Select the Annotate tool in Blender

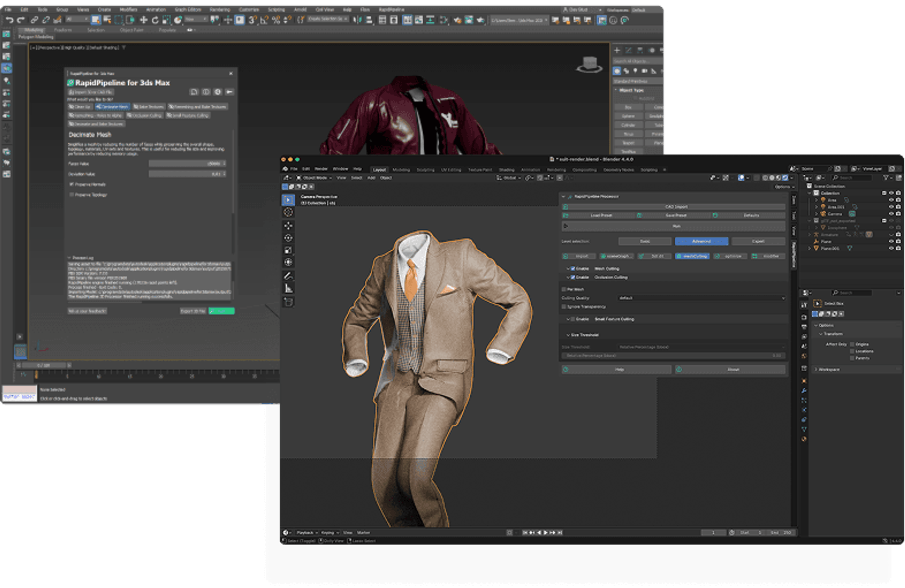(288, 276)
